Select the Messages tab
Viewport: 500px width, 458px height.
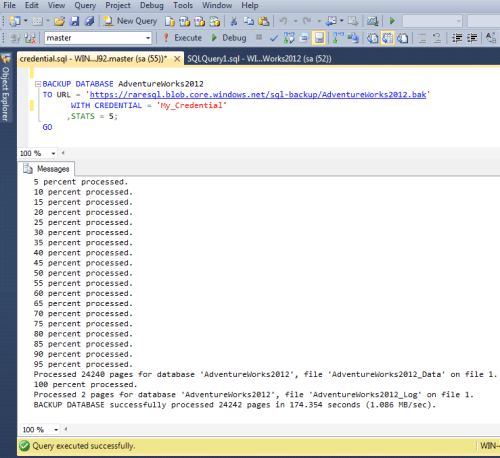click(47, 169)
